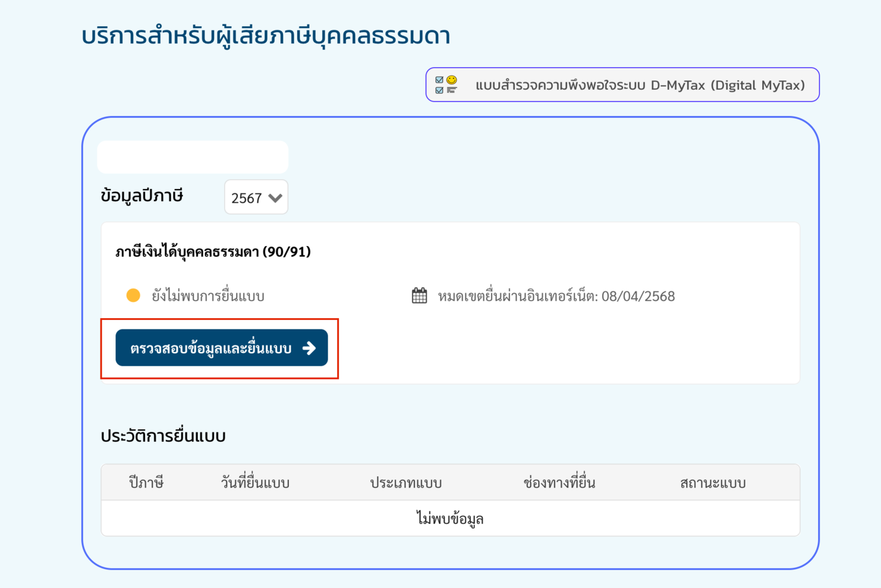Viewport: 881px width, 588px height.
Task: Click the สถานะแบบ column header
Action: pyautogui.click(x=713, y=483)
